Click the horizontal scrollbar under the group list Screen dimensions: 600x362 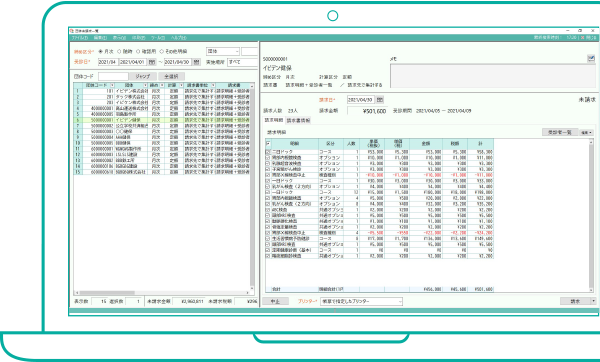coord(163,293)
